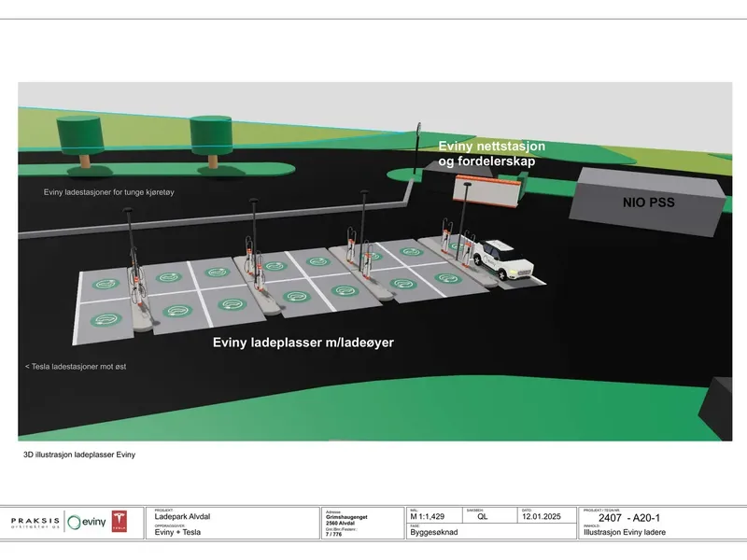The image size is (747, 560).
Task: Click 'Eviny ladeplasser m/ladeøyer' label
Action: point(303,343)
